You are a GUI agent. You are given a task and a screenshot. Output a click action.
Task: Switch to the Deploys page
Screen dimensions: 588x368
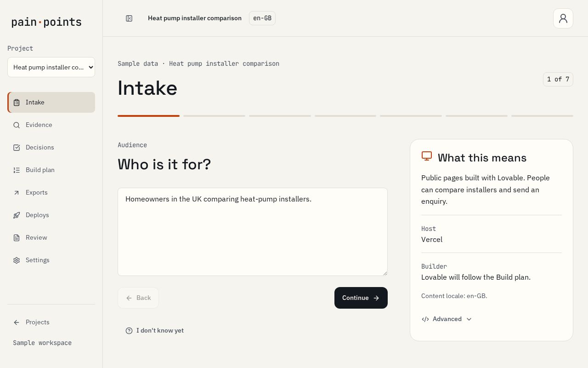(x=51, y=215)
